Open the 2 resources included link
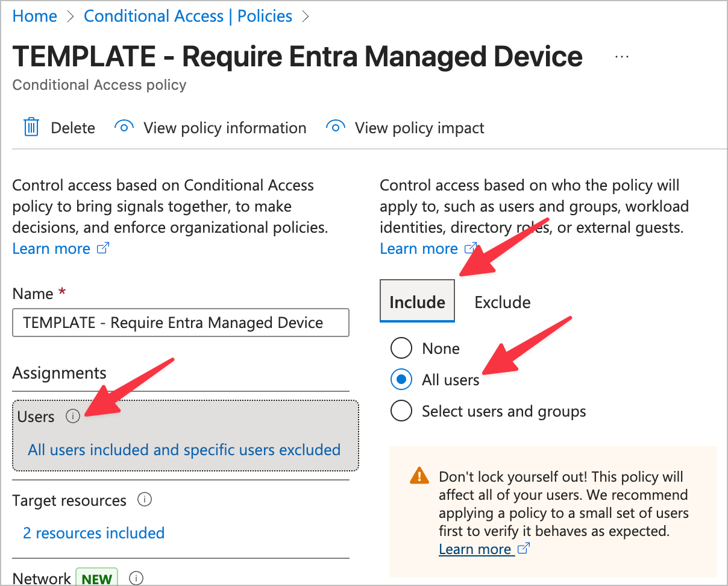728x586 pixels. tap(94, 533)
